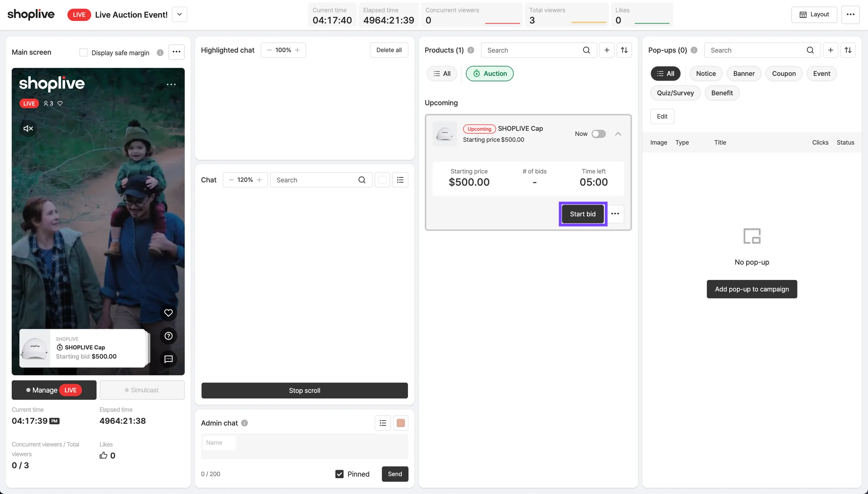Filter products by Auction tab
Screen dimensions: 868x494
pyautogui.click(x=489, y=73)
